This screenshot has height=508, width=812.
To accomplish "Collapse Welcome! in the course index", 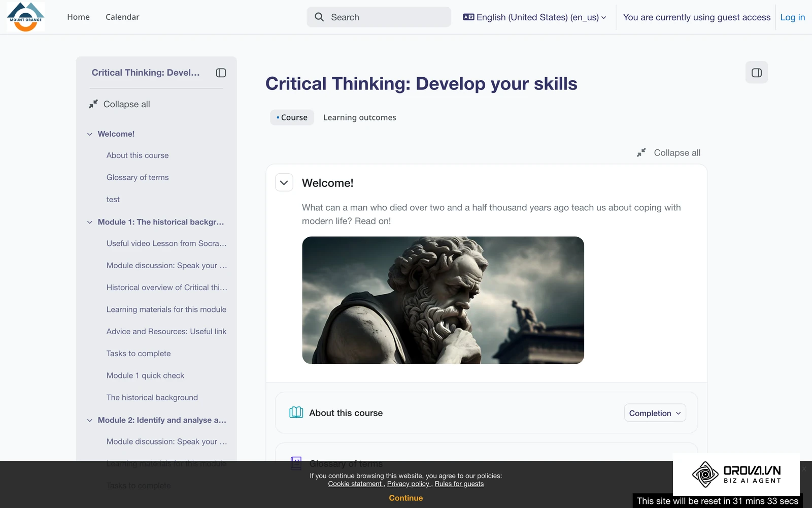I will click(90, 134).
